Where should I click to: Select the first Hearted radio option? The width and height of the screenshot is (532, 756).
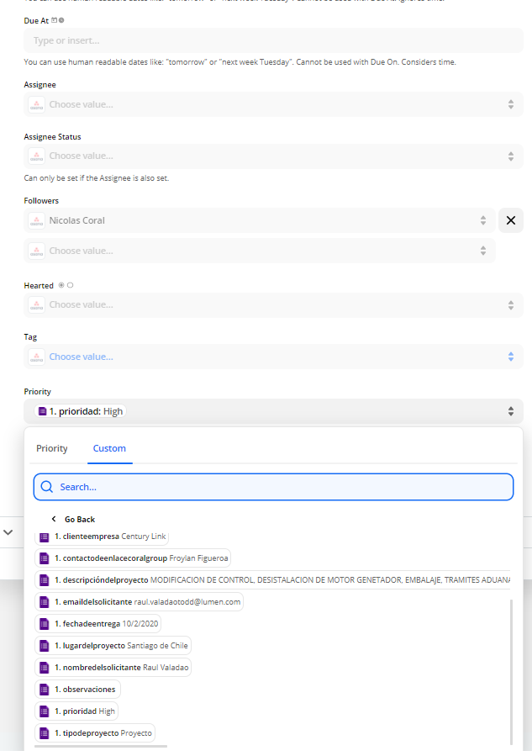[x=61, y=285]
